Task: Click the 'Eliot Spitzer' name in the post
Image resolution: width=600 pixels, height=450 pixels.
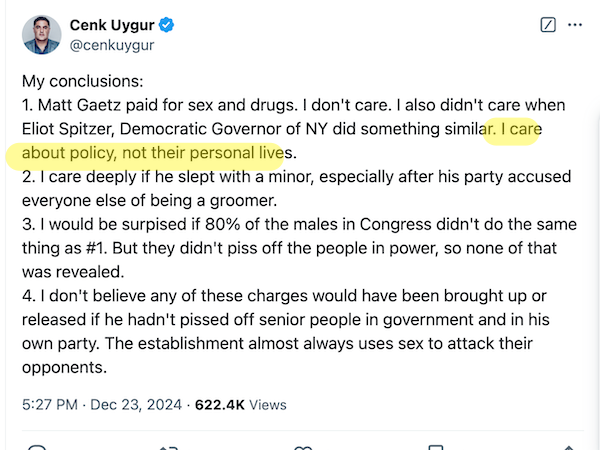Action: 70,129
